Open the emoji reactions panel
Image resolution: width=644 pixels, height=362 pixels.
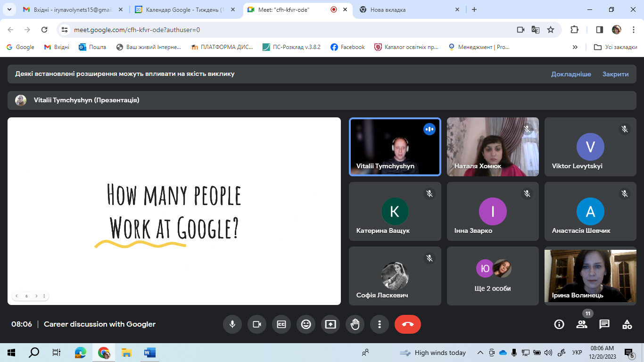click(306, 324)
